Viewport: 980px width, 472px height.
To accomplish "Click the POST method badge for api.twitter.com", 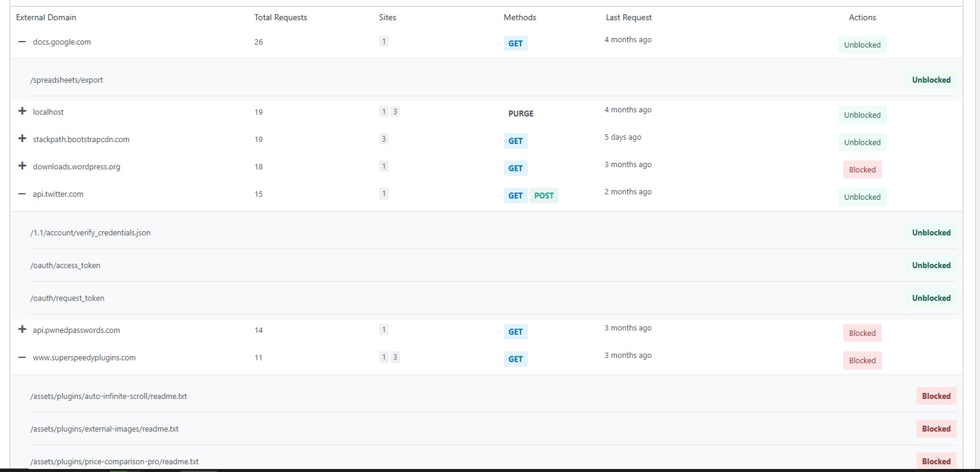I will point(543,196).
